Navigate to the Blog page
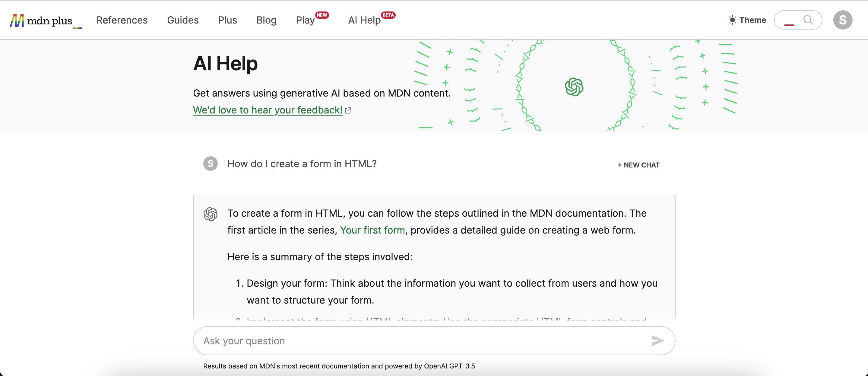 pos(266,20)
